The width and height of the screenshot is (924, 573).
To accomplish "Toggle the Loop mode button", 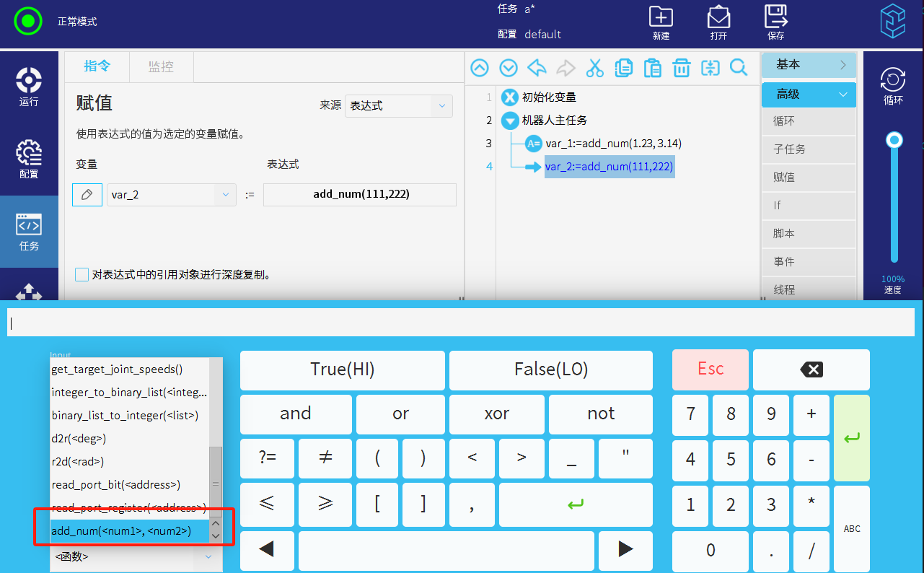I will point(893,85).
